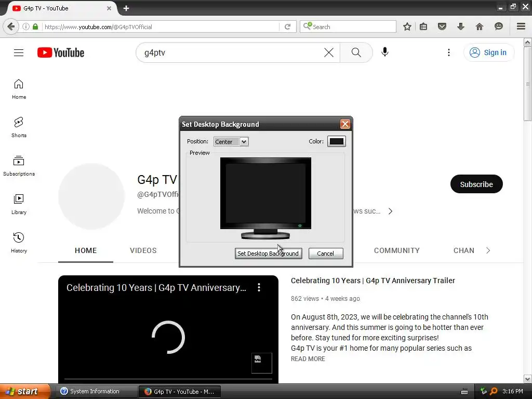Image resolution: width=532 pixels, height=399 pixels.
Task: Click the 3:16 PM taskbar clock
Action: pyautogui.click(x=513, y=391)
